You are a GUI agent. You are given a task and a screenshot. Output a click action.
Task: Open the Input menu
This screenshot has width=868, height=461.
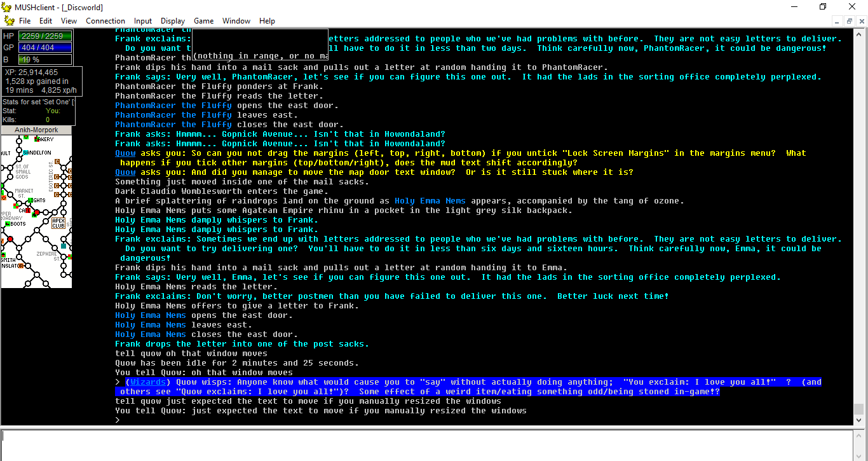(143, 21)
